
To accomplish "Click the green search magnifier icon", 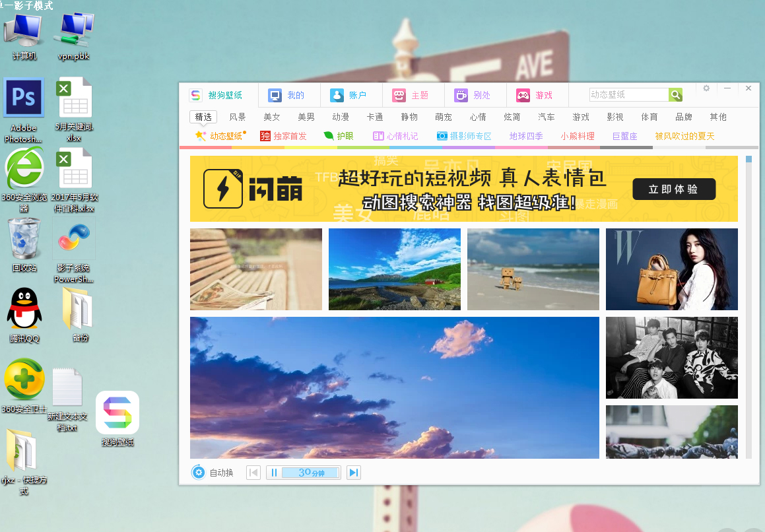I will [x=675, y=94].
